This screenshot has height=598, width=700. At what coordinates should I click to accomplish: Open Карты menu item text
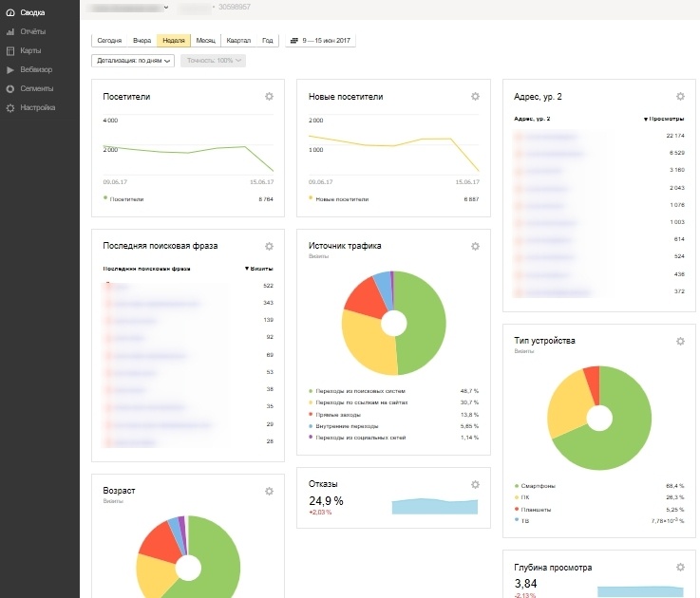pyautogui.click(x=30, y=51)
